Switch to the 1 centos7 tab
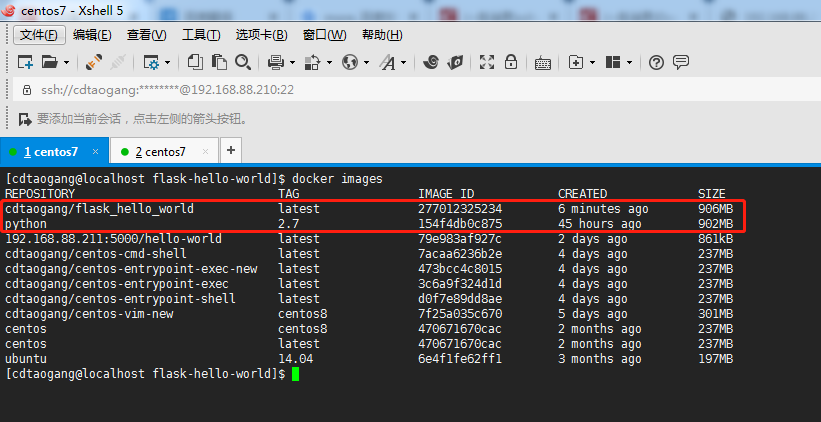Screen dimensions: 821x422 51,152
